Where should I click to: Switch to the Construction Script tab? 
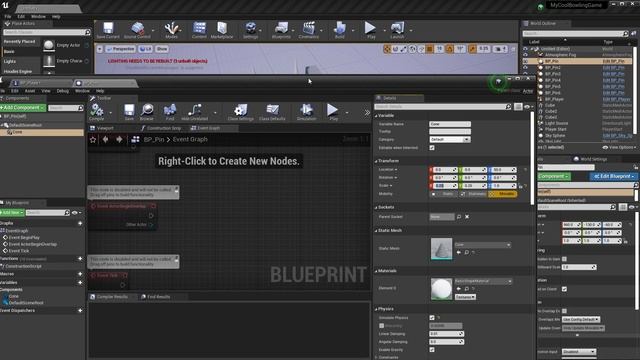(161, 128)
